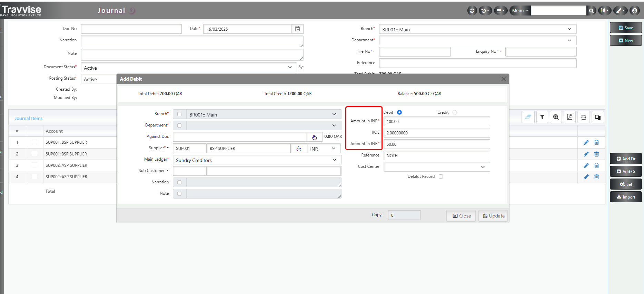Screen dimensions: 644x294
Task: Tick the Branch checkbox in Add Debit
Action: pos(179,114)
